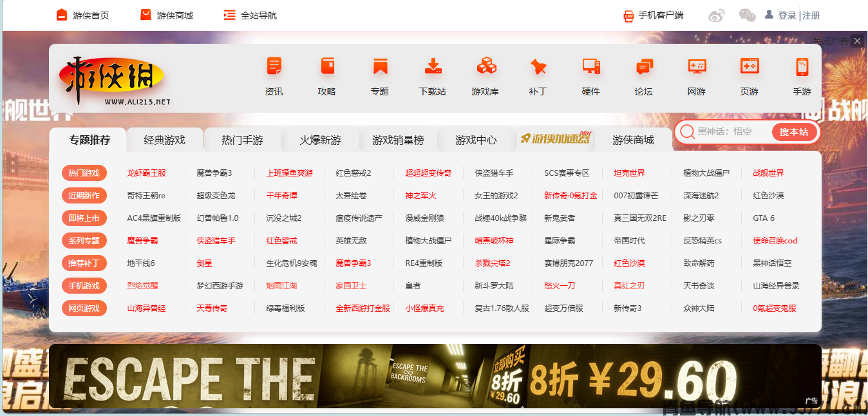Click the 即将上市 category button
This screenshot has width=868, height=416.
coord(84,218)
